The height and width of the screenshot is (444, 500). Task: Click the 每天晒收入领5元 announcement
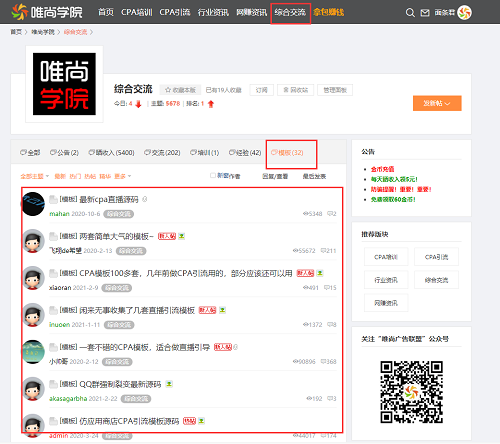394,179
